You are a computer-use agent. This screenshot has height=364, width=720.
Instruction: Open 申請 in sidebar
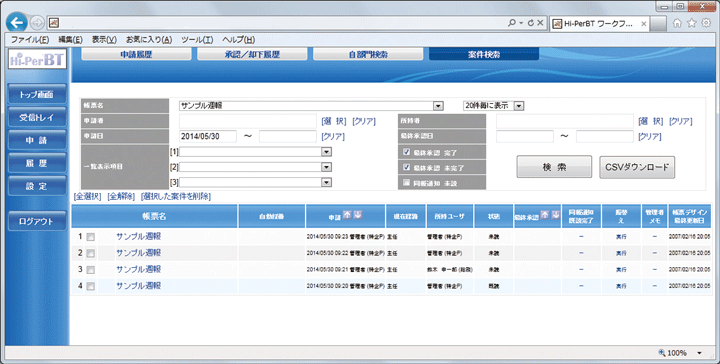tap(37, 140)
